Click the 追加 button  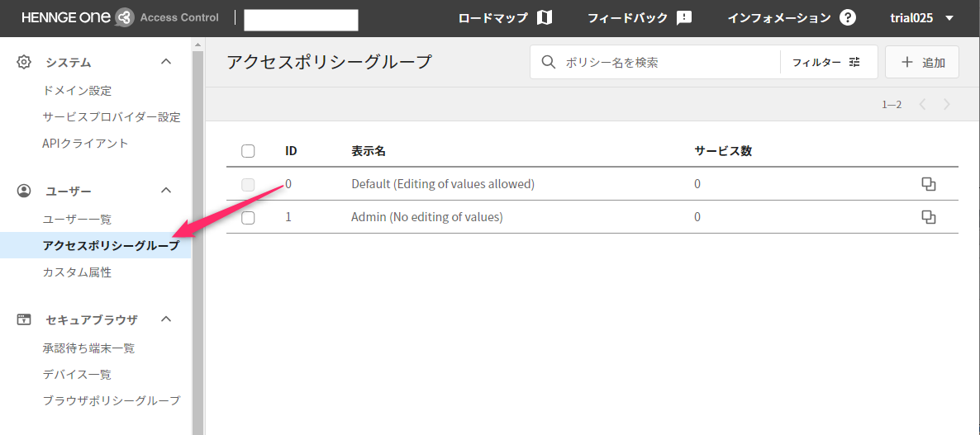pos(921,62)
